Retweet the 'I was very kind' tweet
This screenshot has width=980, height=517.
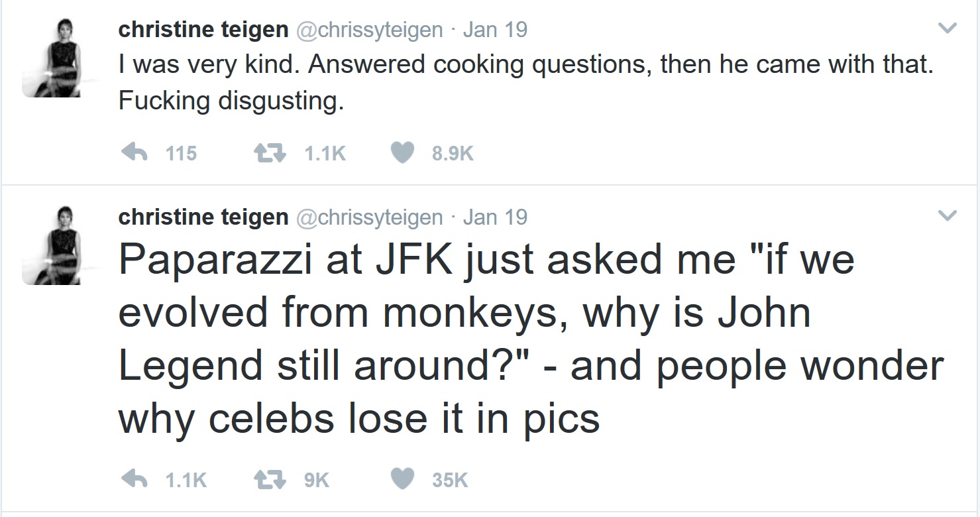[269, 153]
